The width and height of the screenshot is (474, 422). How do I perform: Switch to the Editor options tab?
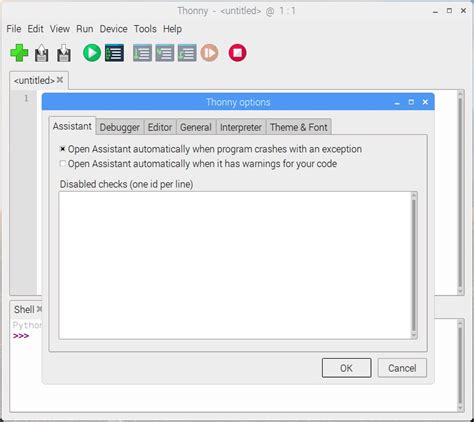click(x=160, y=127)
